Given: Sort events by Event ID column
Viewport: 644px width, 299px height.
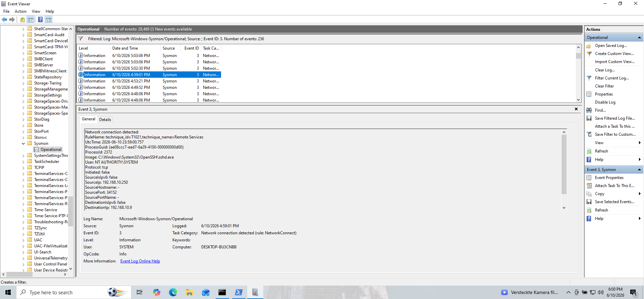Looking at the screenshot, I should [x=191, y=48].
